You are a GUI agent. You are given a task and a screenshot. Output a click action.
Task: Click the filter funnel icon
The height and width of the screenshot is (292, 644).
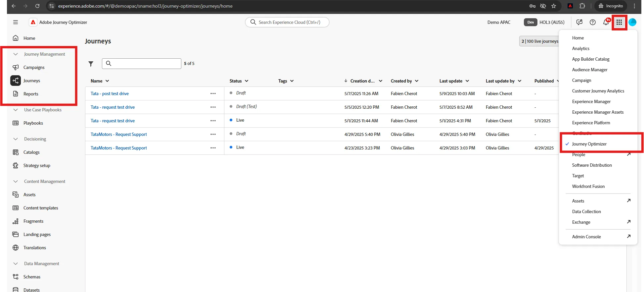[91, 64]
